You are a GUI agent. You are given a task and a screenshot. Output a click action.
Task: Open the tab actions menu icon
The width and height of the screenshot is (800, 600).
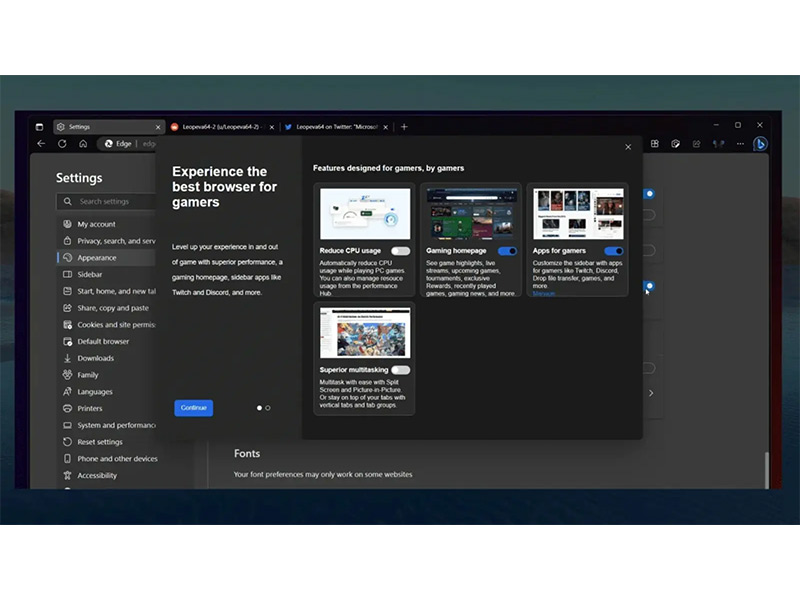pos(39,127)
